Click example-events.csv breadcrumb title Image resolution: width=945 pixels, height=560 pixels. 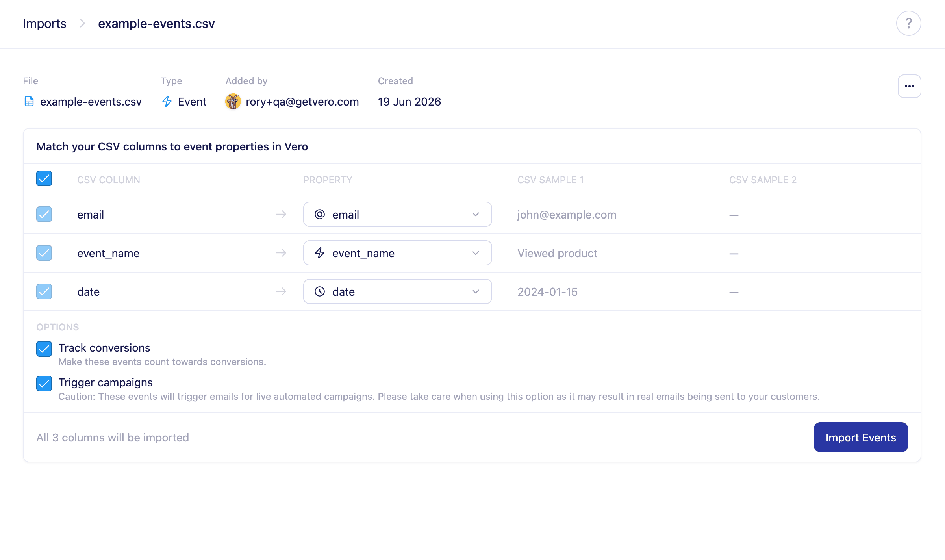click(156, 24)
